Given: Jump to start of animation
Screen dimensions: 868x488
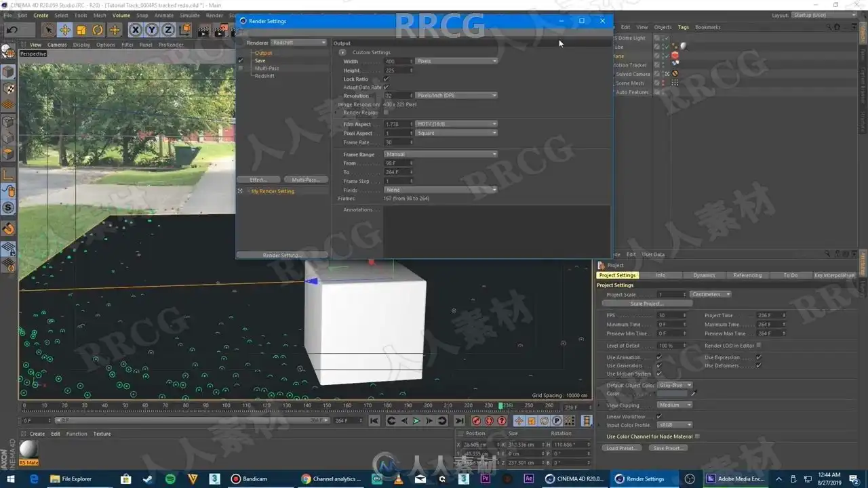Looking at the screenshot, I should pyautogui.click(x=374, y=421).
